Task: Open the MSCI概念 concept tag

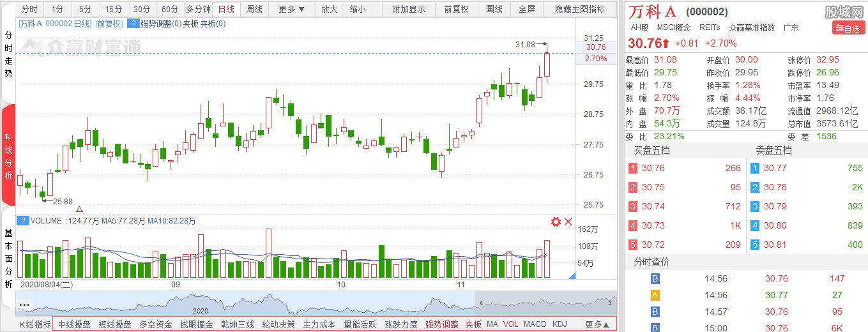Action: 674,27
